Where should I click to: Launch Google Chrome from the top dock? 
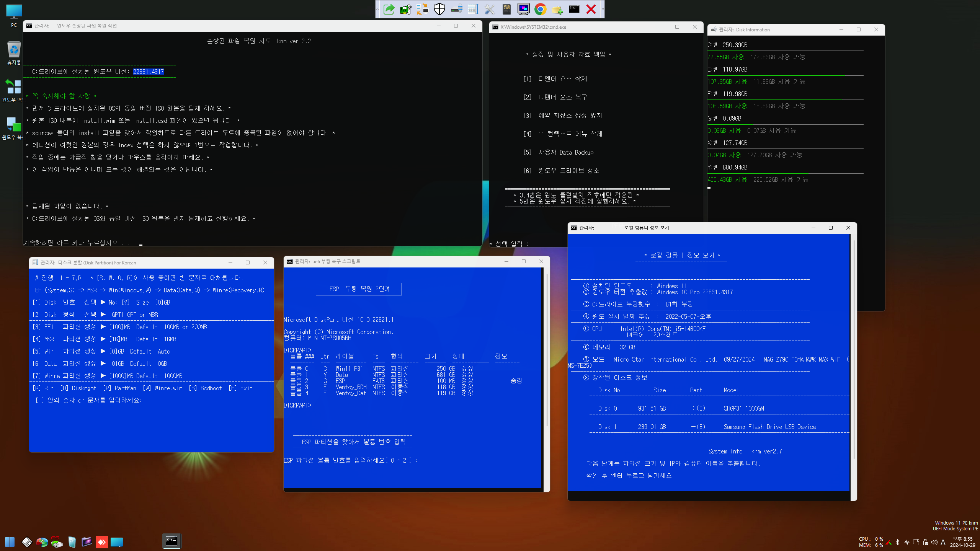coord(541,9)
